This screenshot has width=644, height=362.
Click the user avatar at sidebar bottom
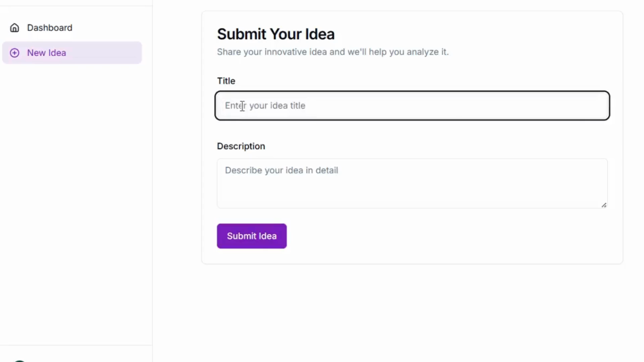pyautogui.click(x=19, y=361)
